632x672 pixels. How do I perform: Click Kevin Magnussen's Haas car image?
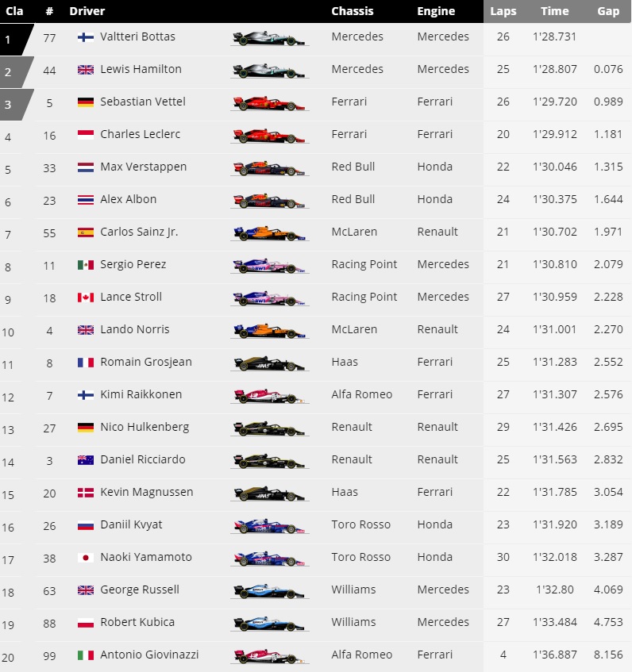[x=269, y=493]
